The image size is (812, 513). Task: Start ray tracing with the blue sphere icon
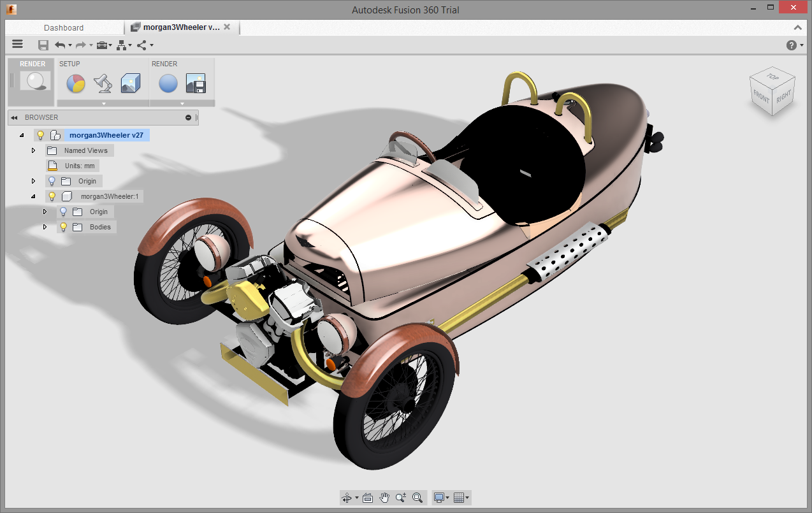168,83
